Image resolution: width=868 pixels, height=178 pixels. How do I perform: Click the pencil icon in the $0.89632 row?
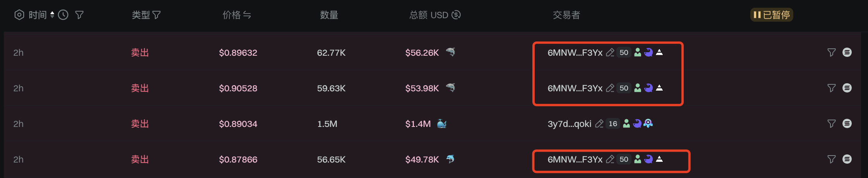coord(610,53)
